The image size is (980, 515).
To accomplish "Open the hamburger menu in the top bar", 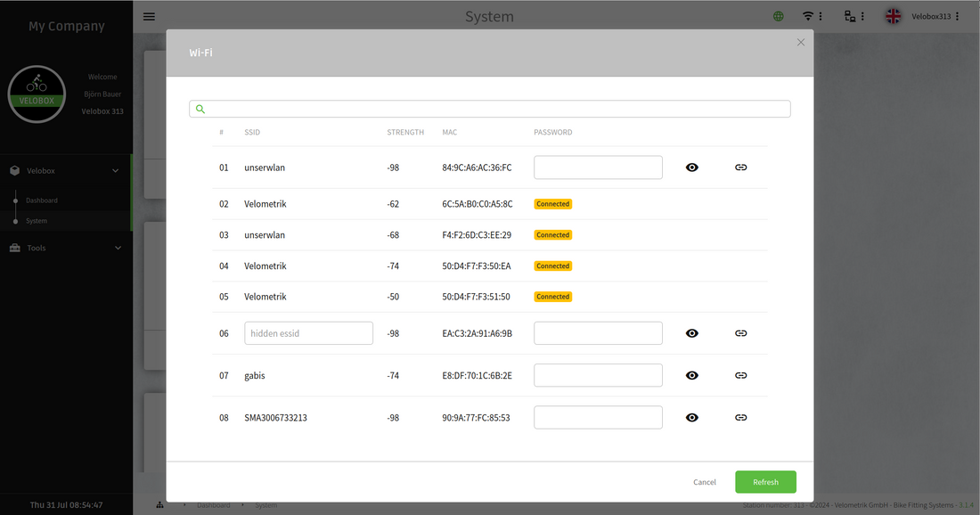I will click(149, 16).
